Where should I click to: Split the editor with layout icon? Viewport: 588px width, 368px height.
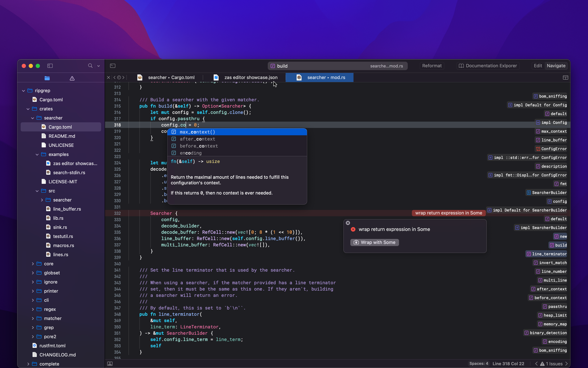click(565, 77)
